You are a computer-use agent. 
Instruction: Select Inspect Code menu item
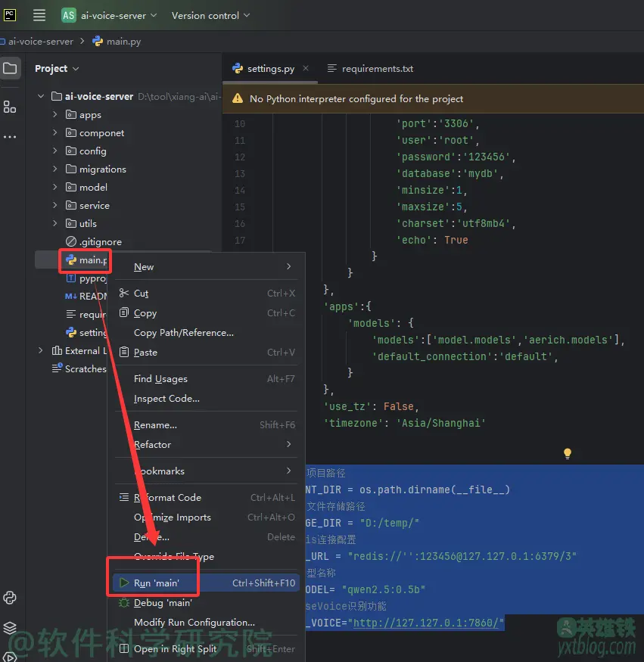(x=207, y=399)
